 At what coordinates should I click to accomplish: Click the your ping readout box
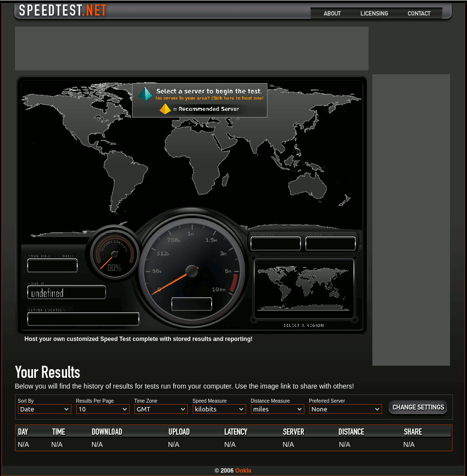pyautogui.click(x=52, y=265)
